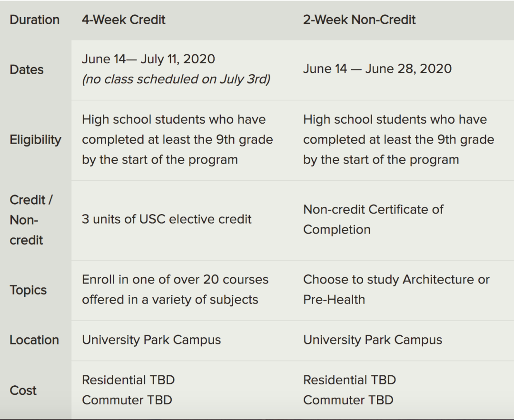Click Non-credit Certificate of Completion text
The image size is (514, 420).
coord(373,219)
